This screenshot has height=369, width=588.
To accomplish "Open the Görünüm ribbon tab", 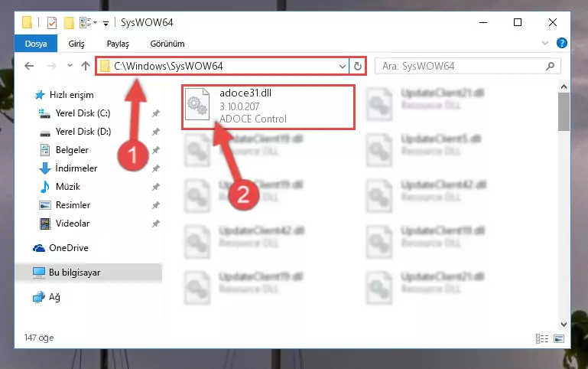I will [x=167, y=44].
